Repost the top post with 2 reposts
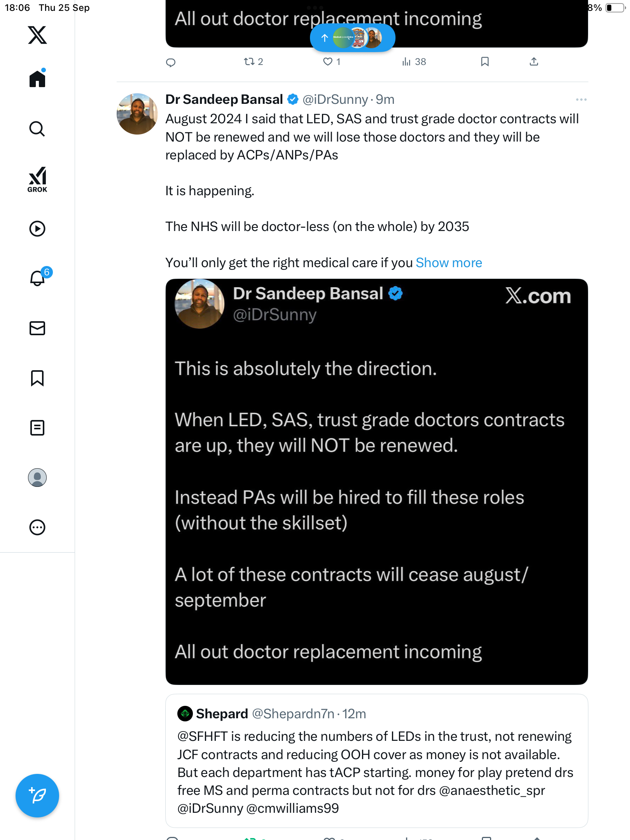This screenshot has width=630, height=840. coord(249,61)
